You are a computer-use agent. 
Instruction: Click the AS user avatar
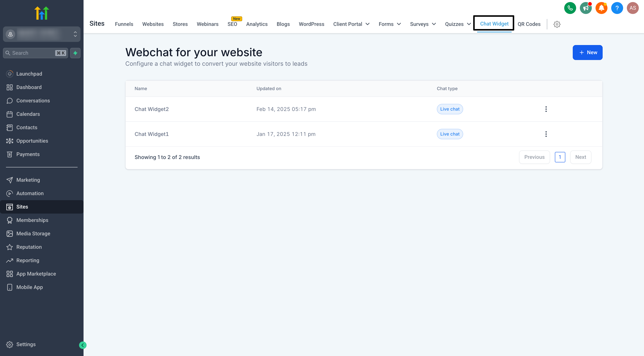[632, 8]
